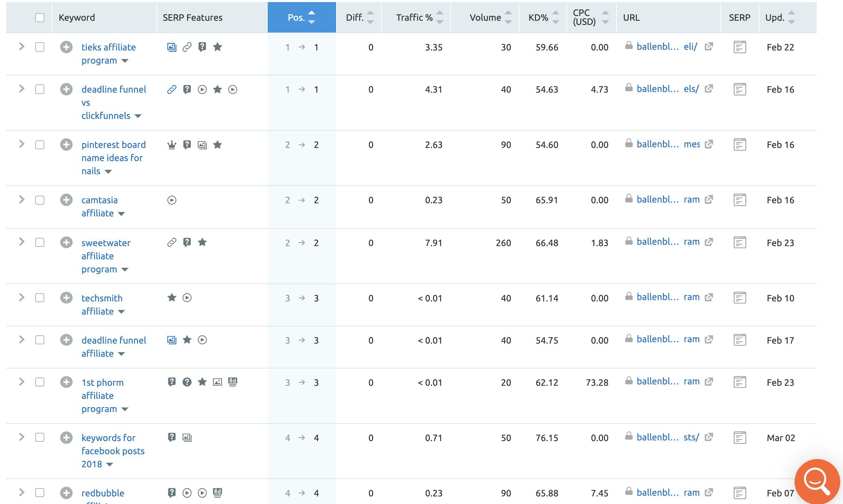This screenshot has height=504, width=843.
Task: Click video icon in camtasia affiliate row
Action: point(172,200)
